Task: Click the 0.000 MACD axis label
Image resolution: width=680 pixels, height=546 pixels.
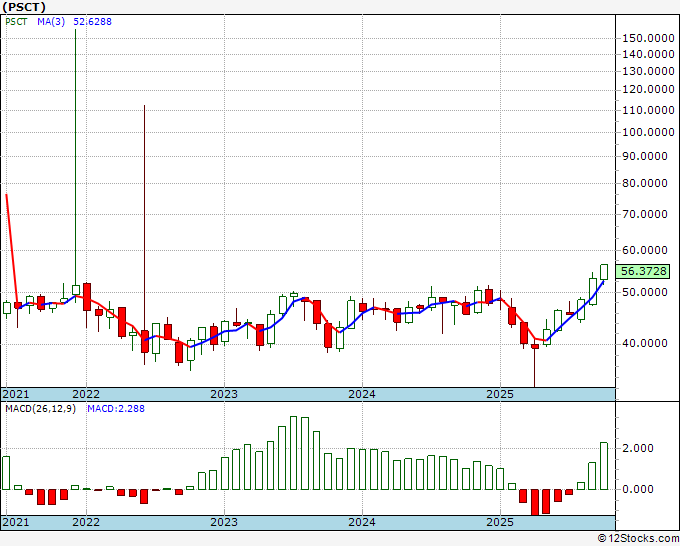Action: click(638, 489)
